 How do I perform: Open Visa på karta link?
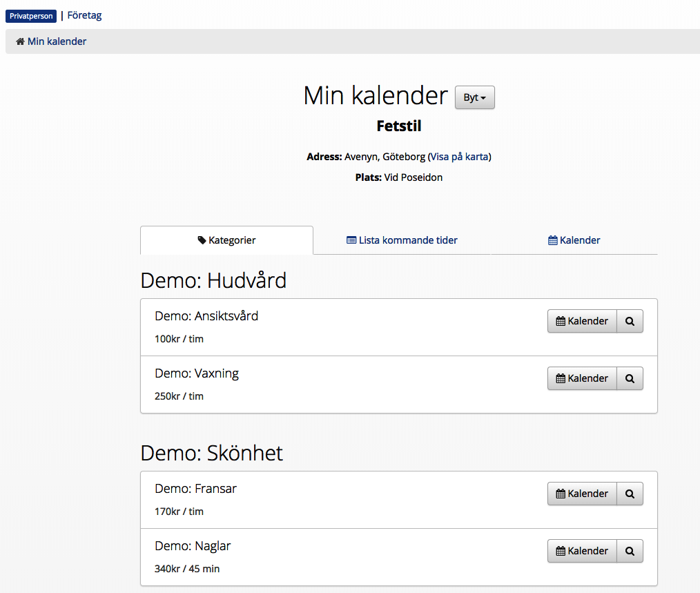click(x=460, y=157)
